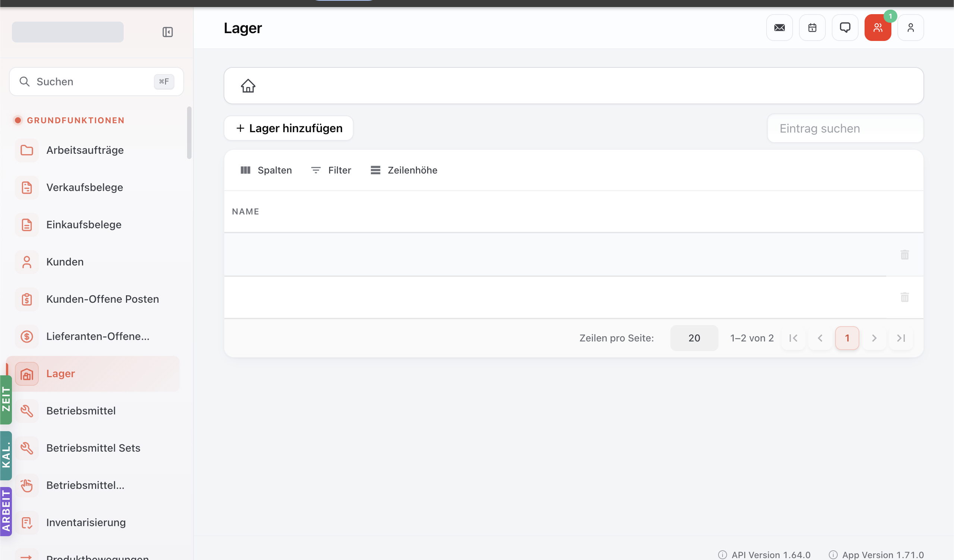The image size is (954, 560).
Task: Click the Betriebsmittel Sets wrench icon
Action: [26, 448]
